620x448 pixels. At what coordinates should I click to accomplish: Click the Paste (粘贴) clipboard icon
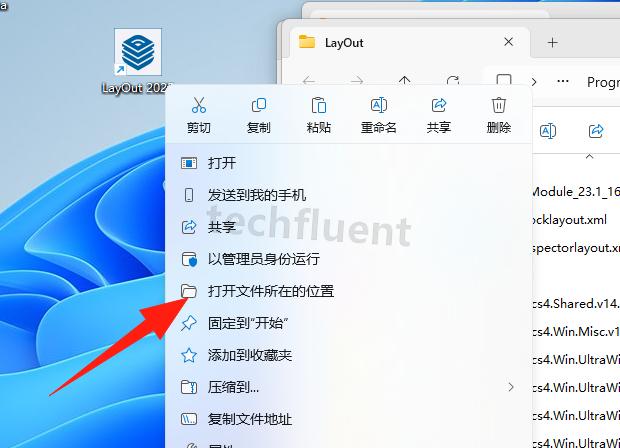[x=319, y=105]
